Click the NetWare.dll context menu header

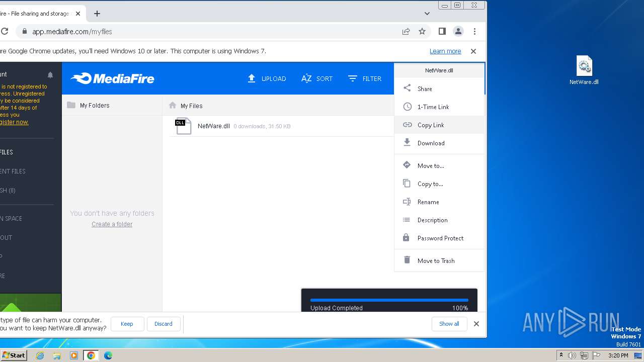tap(439, 70)
